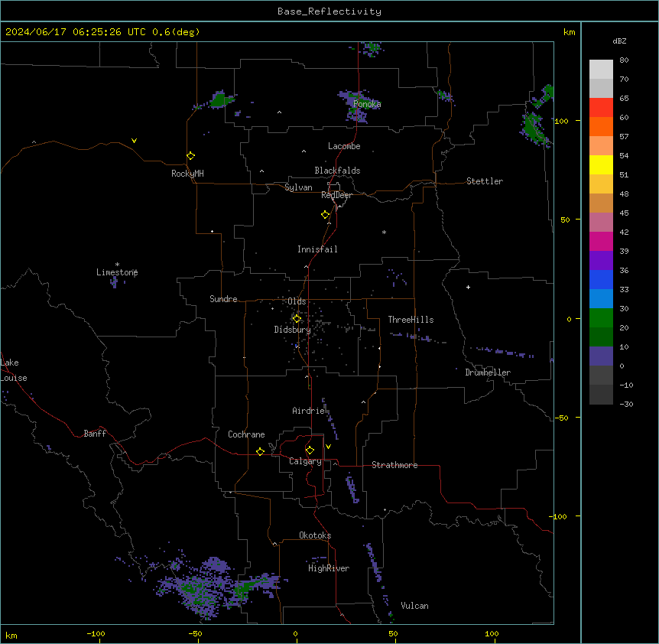Click the Cochrane map label
659x644 pixels.
(246, 434)
